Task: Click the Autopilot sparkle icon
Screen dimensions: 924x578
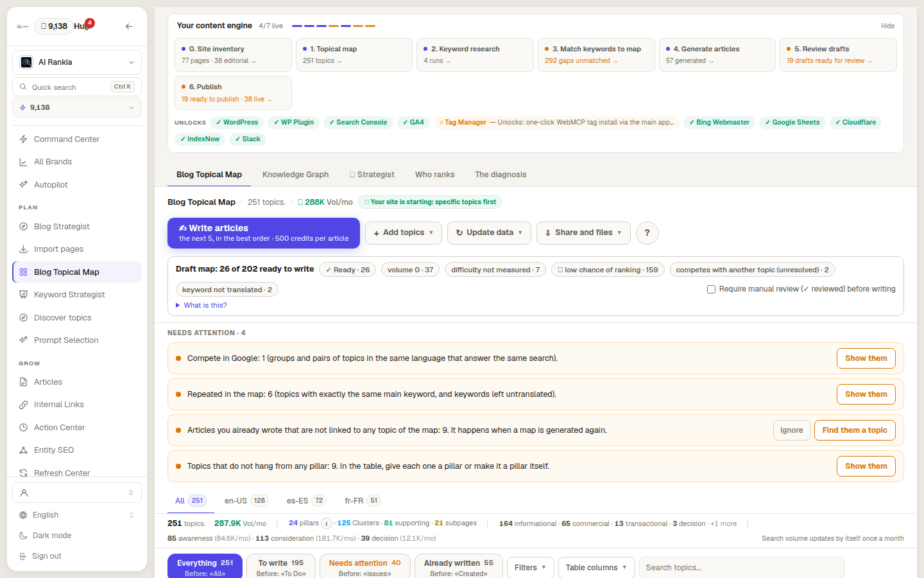Action: 23,185
